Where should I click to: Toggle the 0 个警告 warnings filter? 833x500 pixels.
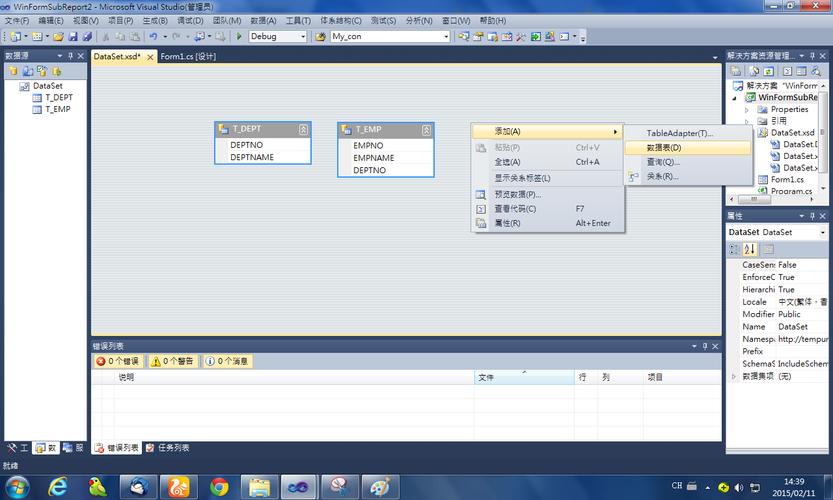tap(172, 361)
